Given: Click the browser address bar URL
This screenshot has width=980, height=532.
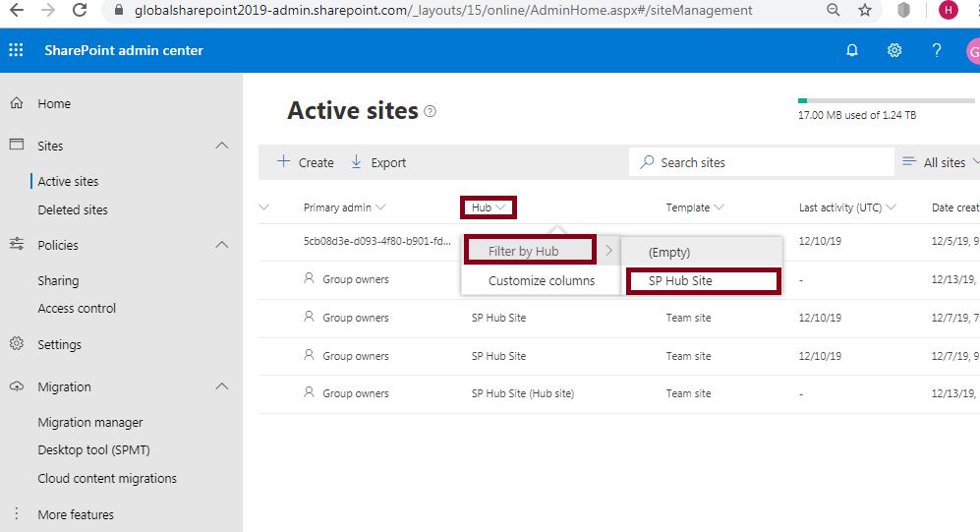Looking at the screenshot, I should pyautogui.click(x=443, y=10).
